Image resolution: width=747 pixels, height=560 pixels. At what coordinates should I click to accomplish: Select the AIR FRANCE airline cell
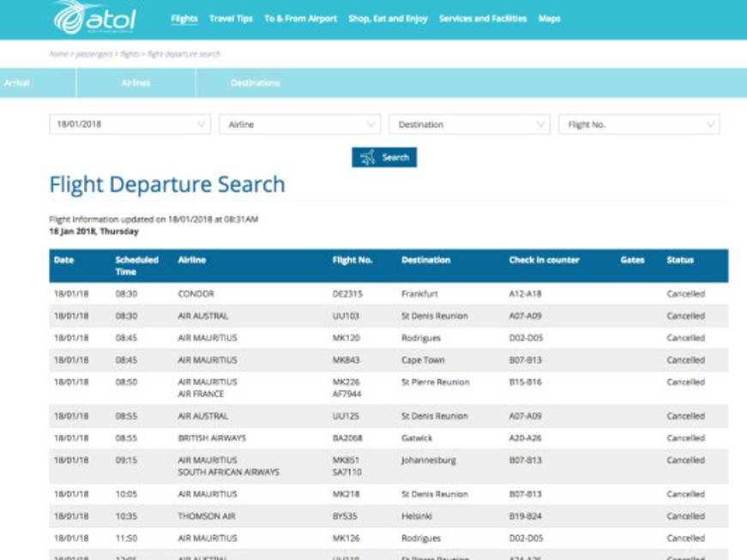tap(201, 394)
